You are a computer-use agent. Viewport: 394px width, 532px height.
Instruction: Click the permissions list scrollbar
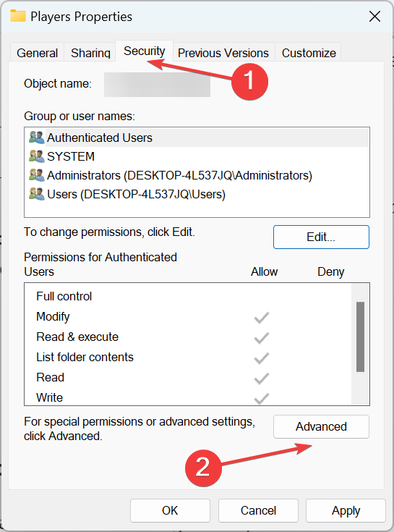(360, 337)
